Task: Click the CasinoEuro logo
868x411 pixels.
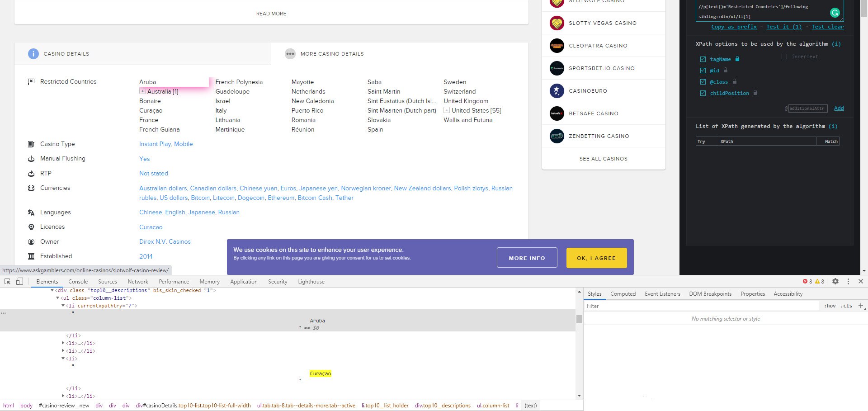Action: 557,91
